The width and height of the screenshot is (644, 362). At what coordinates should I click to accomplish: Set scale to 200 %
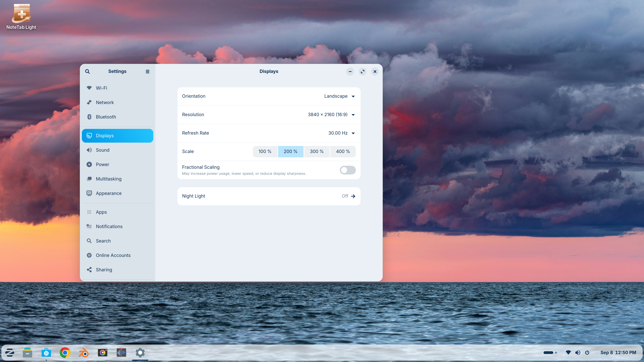[x=290, y=151]
